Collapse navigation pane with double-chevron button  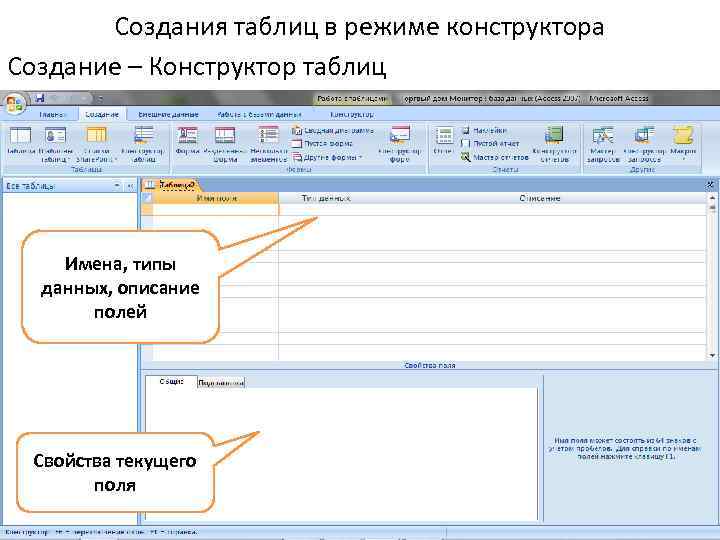click(x=130, y=186)
